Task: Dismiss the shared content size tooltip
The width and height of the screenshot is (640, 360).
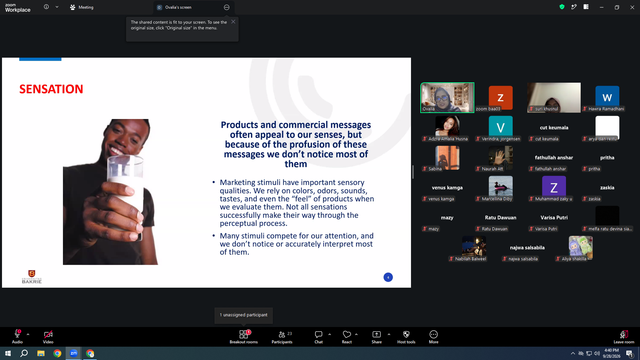Action: pos(233,22)
